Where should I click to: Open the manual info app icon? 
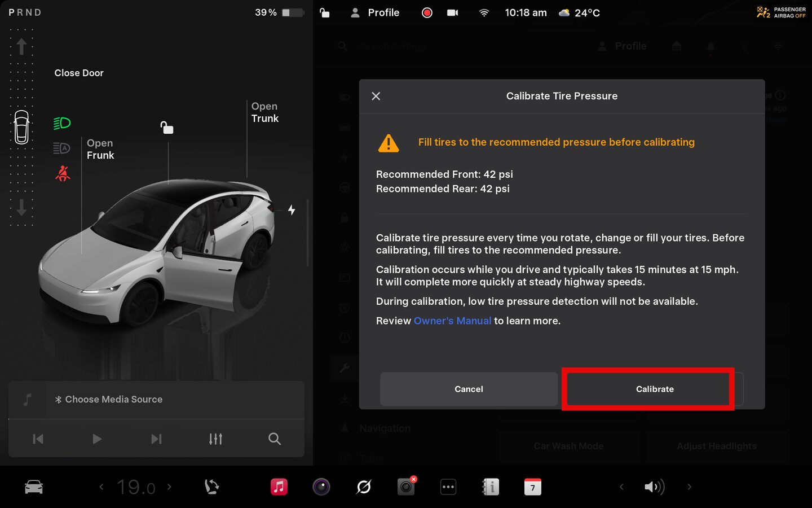[x=491, y=487]
